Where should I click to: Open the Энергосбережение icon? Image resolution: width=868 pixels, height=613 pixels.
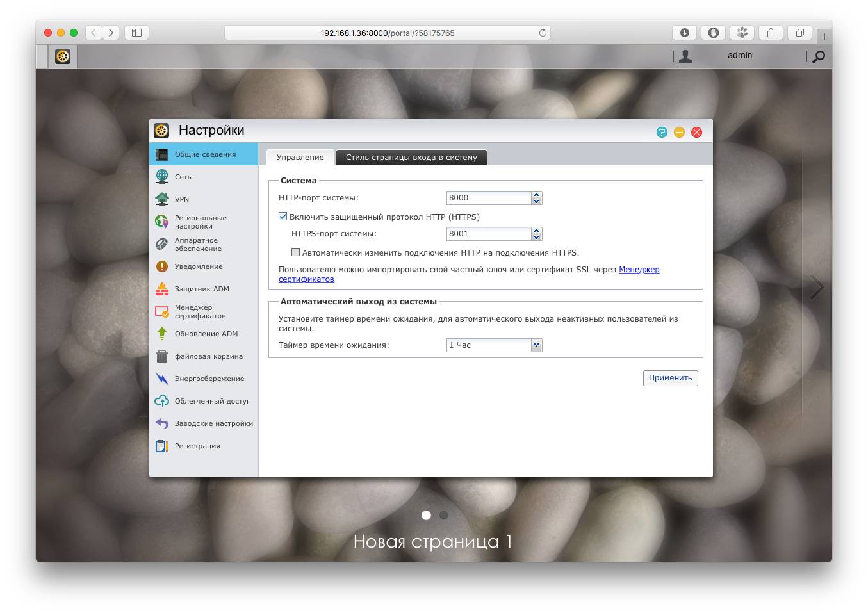point(162,379)
